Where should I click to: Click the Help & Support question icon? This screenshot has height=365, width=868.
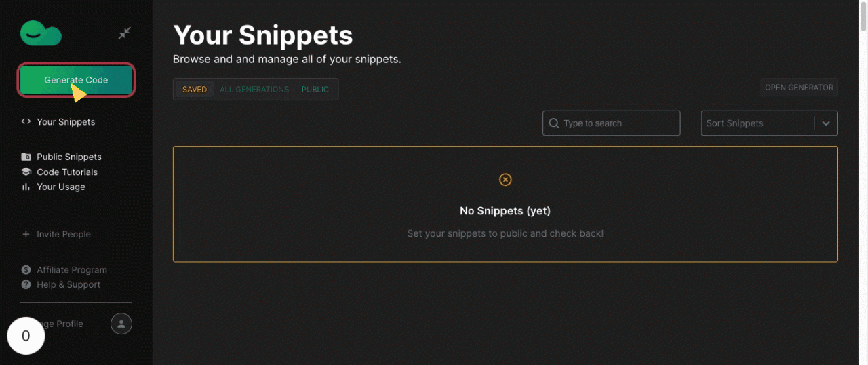point(26,285)
